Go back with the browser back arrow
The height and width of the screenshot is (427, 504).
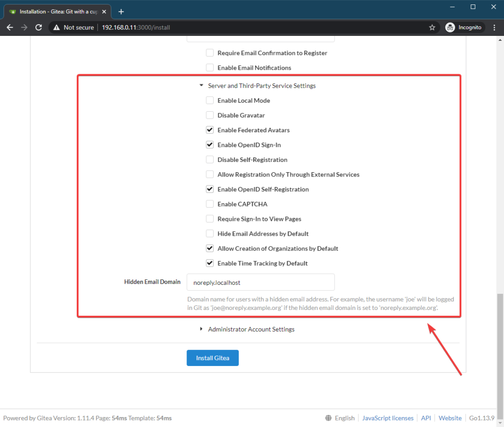click(10, 28)
